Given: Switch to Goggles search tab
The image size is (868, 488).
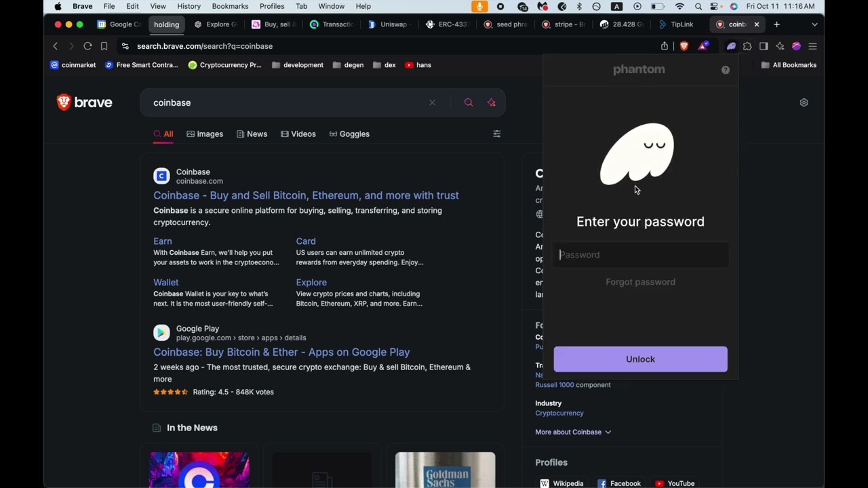Looking at the screenshot, I should click(349, 134).
